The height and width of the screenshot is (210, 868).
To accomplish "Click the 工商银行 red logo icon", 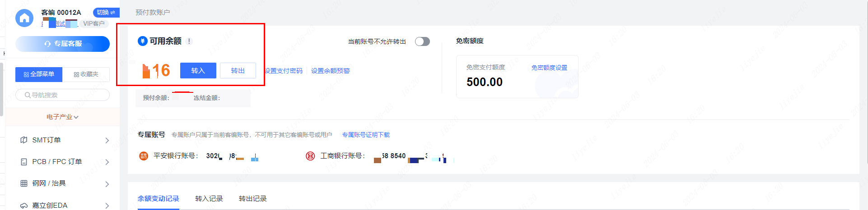I will coord(310,156).
